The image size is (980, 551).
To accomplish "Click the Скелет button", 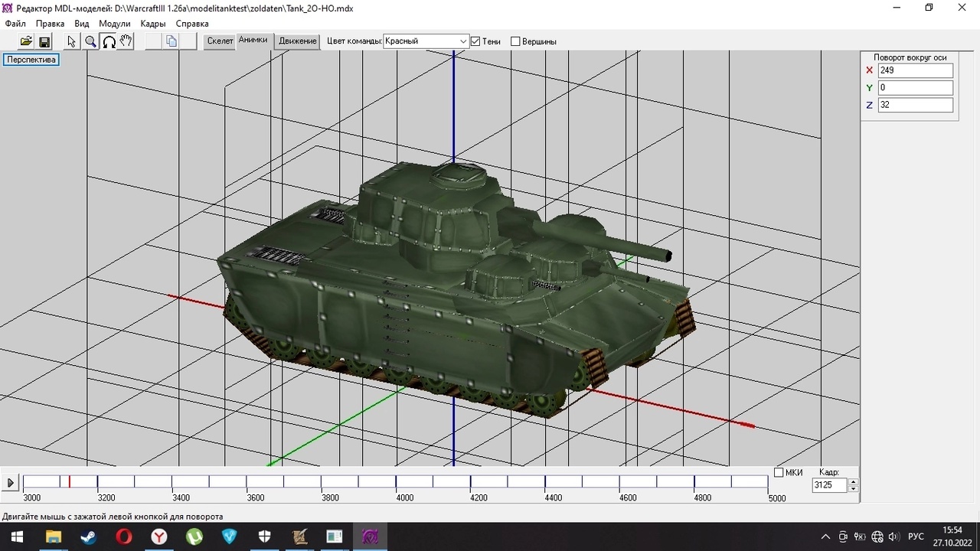I will [220, 41].
